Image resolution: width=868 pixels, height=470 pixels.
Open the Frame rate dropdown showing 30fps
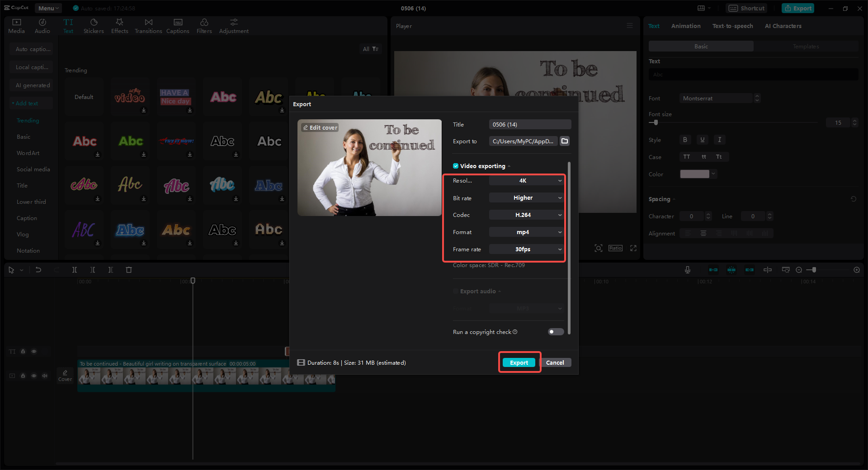(526, 249)
